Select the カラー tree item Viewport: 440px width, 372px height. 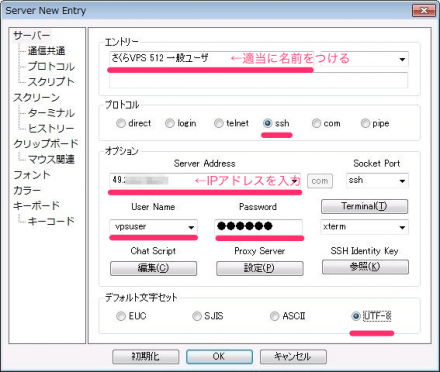[x=27, y=190]
